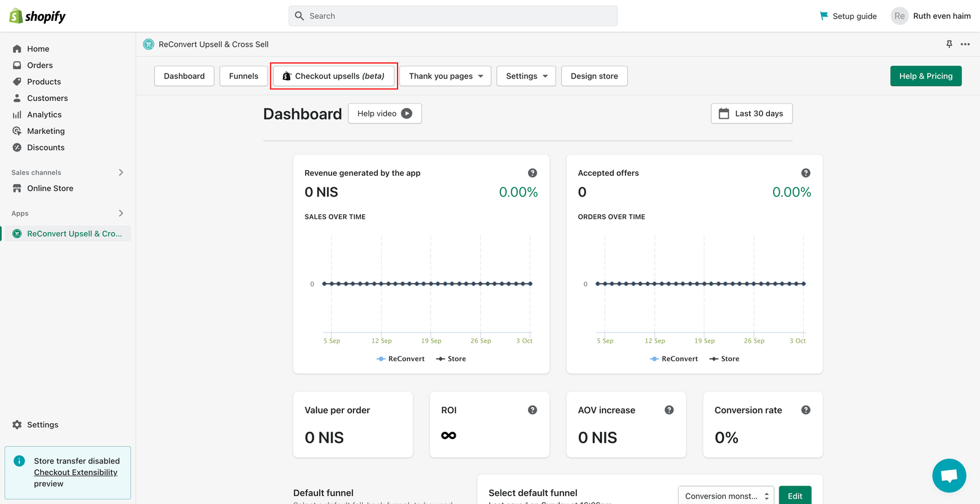Click the Analytics bar chart icon

pos(17,115)
